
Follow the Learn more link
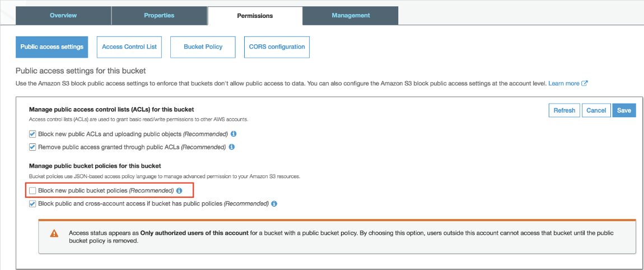(564, 83)
